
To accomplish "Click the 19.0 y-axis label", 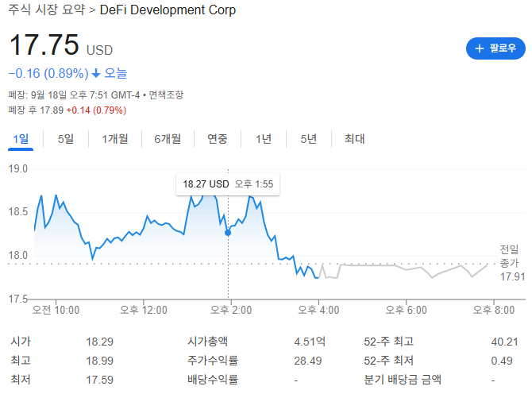I will (x=17, y=168).
